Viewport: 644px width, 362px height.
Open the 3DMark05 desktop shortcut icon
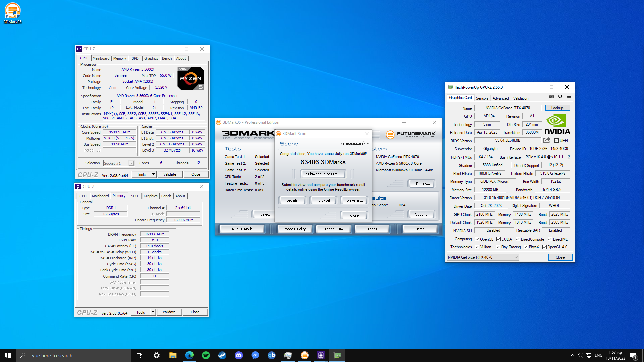[12, 13]
